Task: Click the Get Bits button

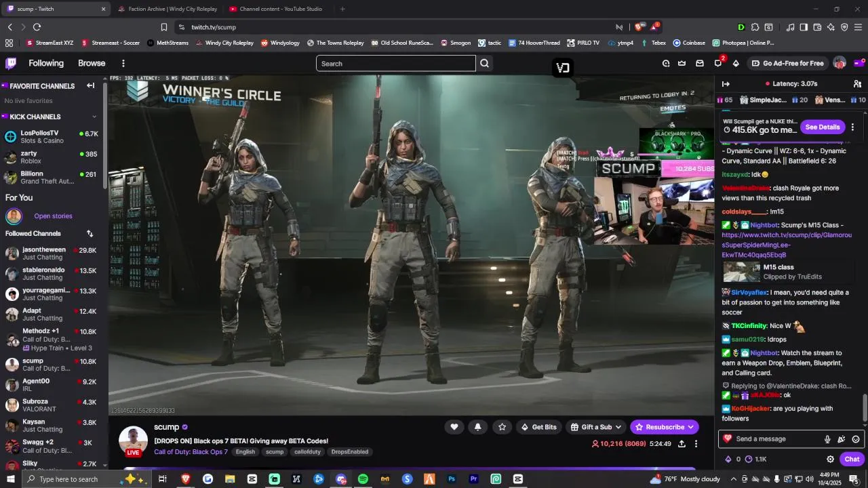Action: click(x=538, y=427)
